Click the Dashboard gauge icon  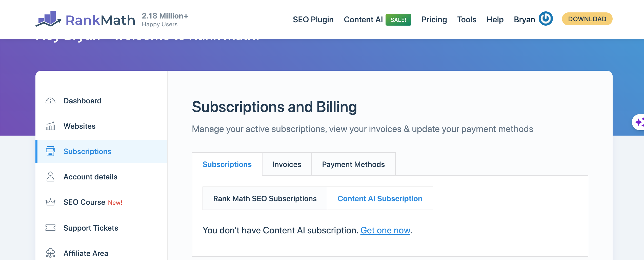50,101
